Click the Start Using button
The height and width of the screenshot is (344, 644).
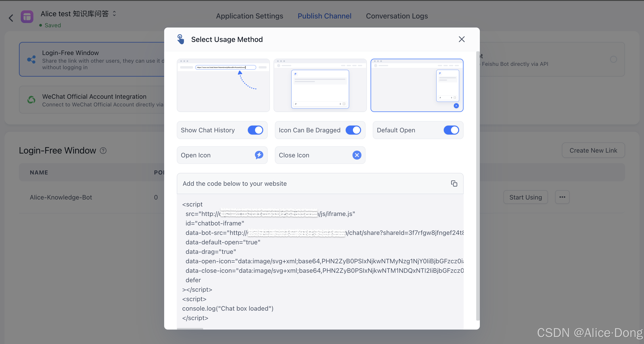[525, 197]
